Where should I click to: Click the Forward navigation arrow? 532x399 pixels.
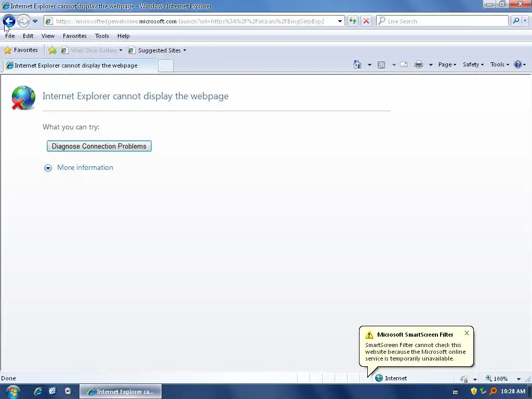pyautogui.click(x=23, y=21)
